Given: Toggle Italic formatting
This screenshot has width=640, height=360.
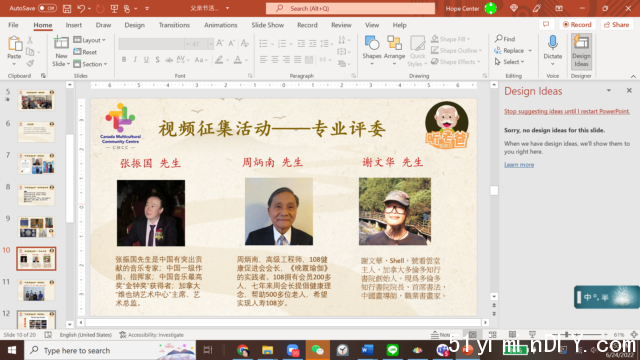Looking at the screenshot, I should (x=135, y=60).
